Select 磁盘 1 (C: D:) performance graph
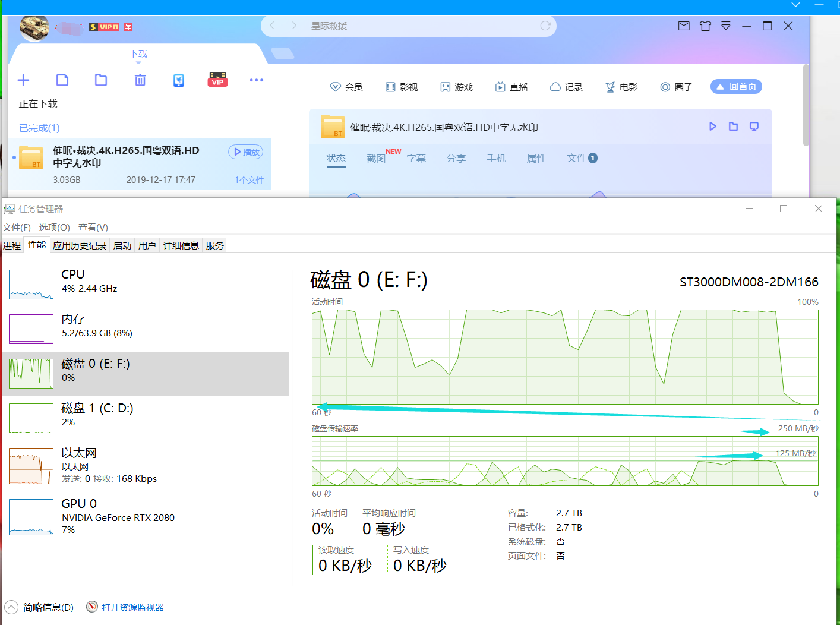840x625 pixels. click(95, 414)
